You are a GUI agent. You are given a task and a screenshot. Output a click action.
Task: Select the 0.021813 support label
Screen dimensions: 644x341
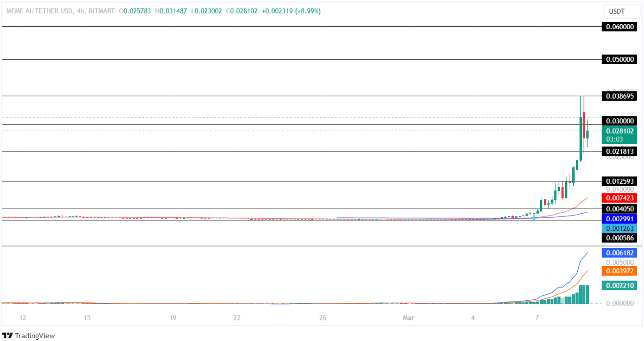click(620, 151)
